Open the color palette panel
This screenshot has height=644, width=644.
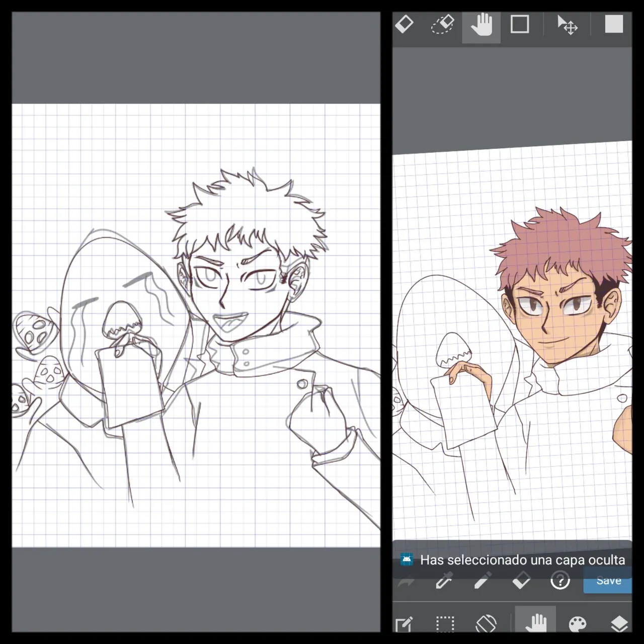pos(578,624)
